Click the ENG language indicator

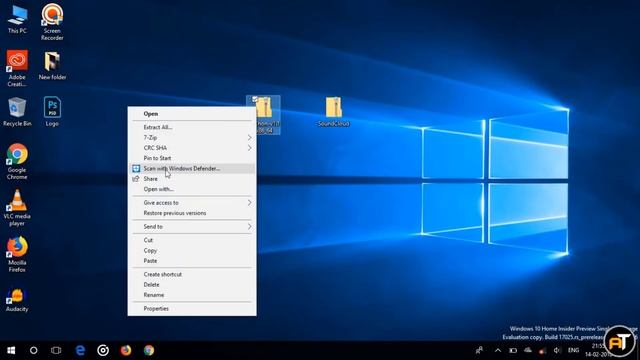click(573, 350)
